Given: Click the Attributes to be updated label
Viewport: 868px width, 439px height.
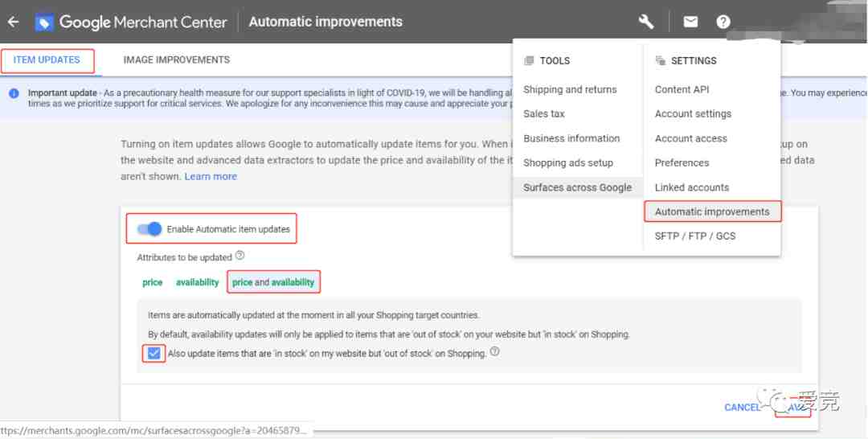Looking at the screenshot, I should [184, 257].
